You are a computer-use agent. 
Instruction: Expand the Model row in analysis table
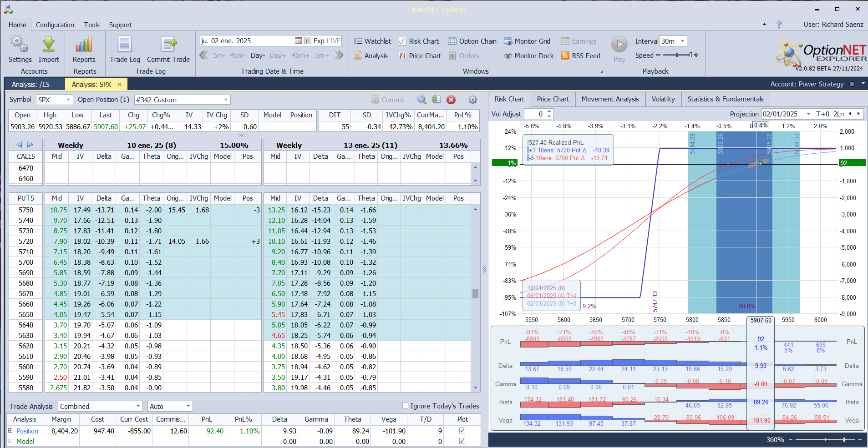coord(10,441)
